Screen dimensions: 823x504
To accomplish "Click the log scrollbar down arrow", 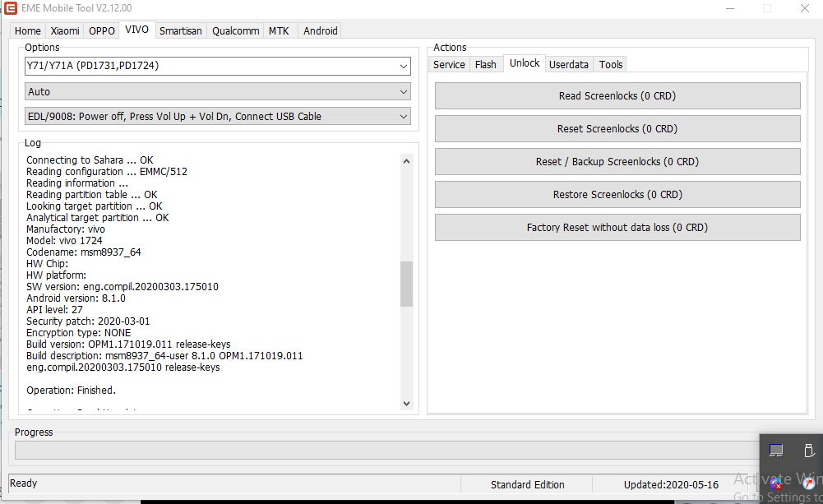I will [406, 403].
